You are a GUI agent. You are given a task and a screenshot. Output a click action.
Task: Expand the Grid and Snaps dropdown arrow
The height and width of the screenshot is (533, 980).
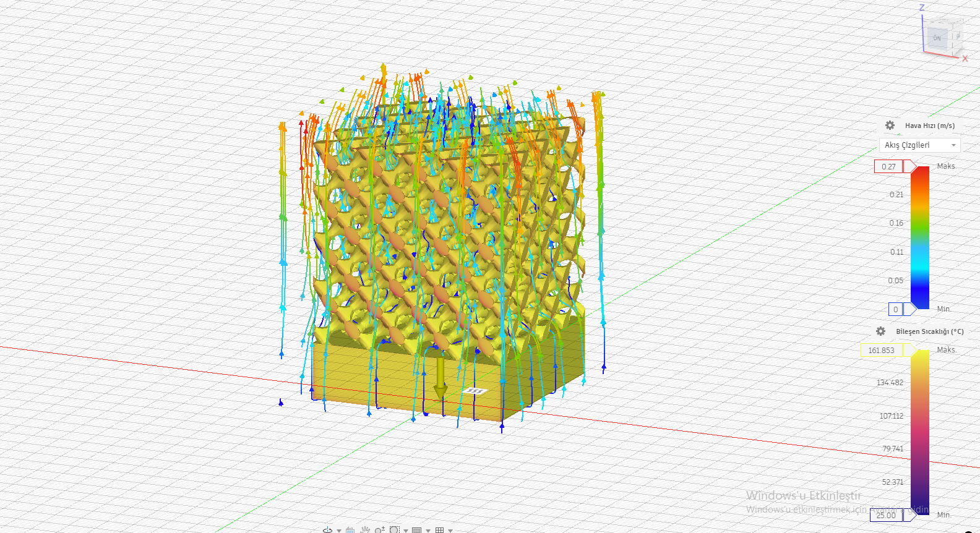(450, 531)
